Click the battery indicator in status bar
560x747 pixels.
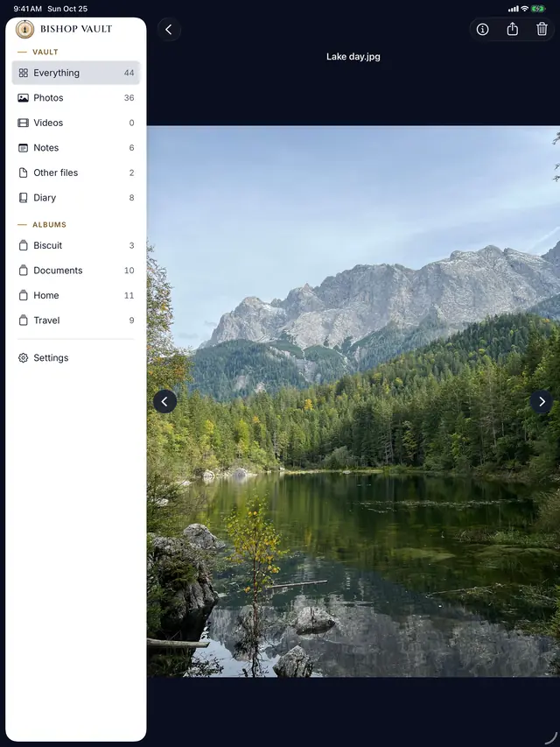[x=539, y=9]
